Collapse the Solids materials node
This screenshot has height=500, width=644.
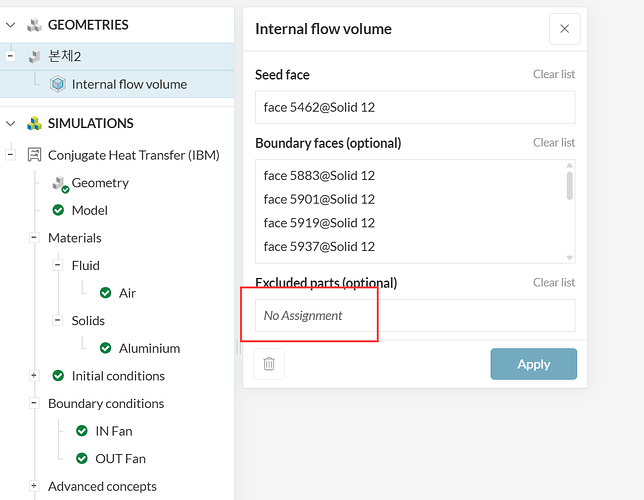tap(58, 320)
